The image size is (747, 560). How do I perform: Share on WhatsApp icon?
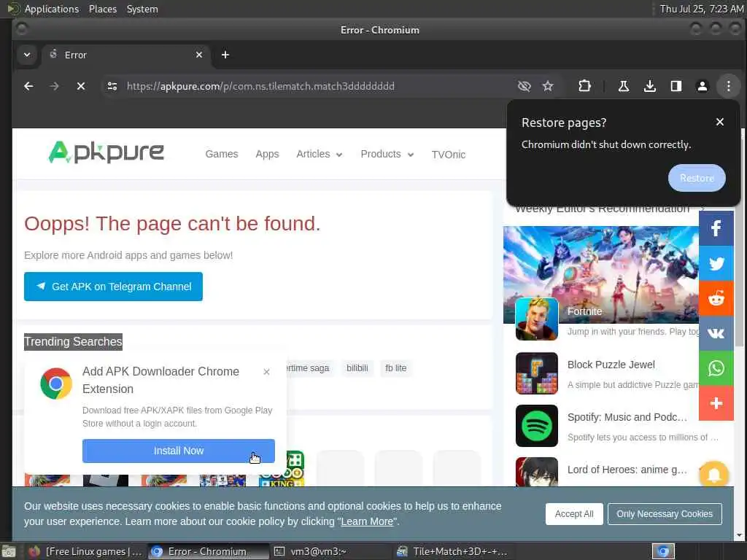(716, 368)
